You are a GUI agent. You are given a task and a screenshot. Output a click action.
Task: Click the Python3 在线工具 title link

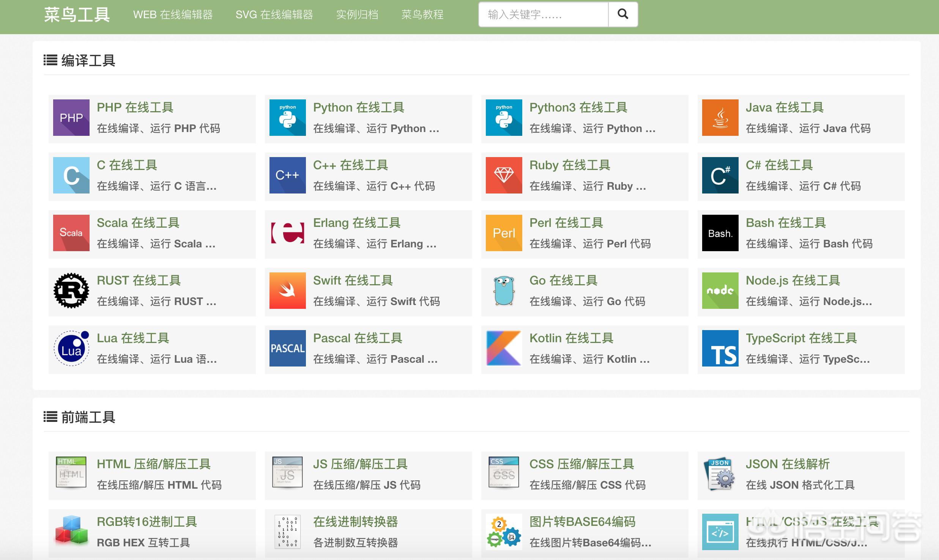coord(578,108)
